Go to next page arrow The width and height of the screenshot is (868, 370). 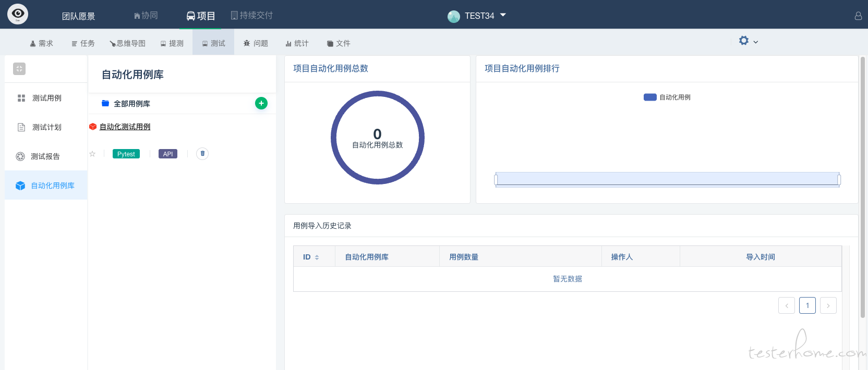[x=828, y=305]
